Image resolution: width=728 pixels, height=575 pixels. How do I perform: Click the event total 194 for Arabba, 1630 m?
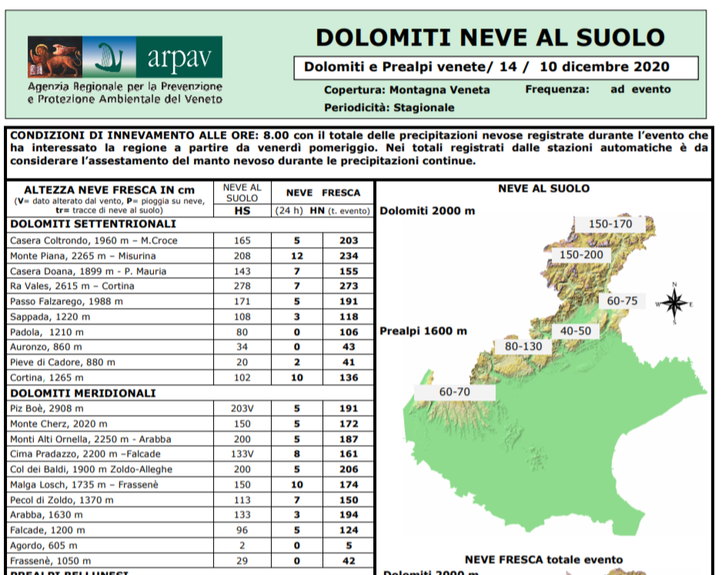tap(349, 515)
